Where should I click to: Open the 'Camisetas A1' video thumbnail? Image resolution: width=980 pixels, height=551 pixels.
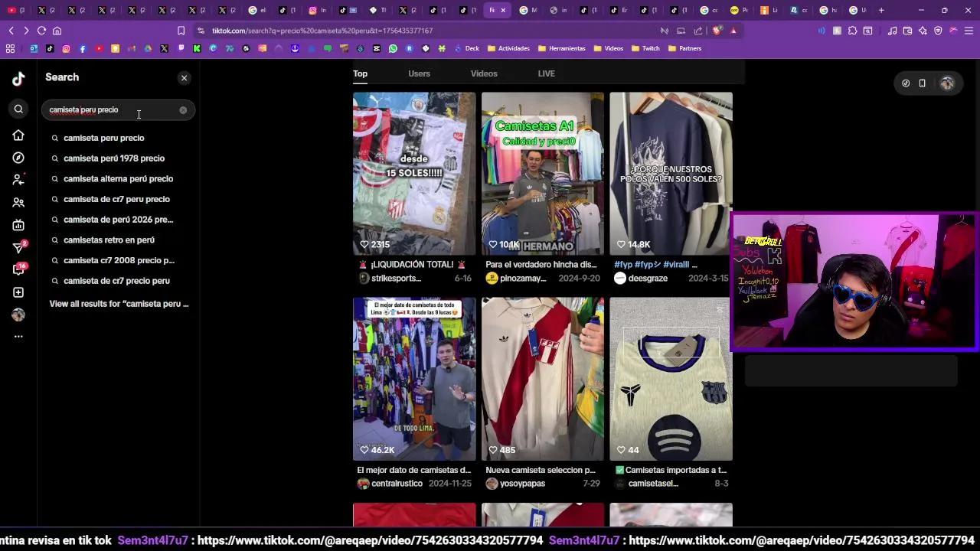click(x=543, y=174)
